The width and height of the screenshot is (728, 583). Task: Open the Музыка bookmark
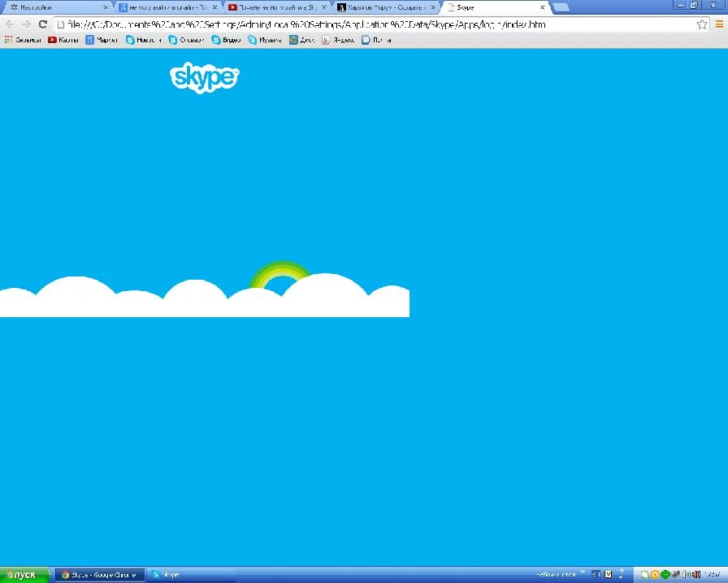(265, 40)
